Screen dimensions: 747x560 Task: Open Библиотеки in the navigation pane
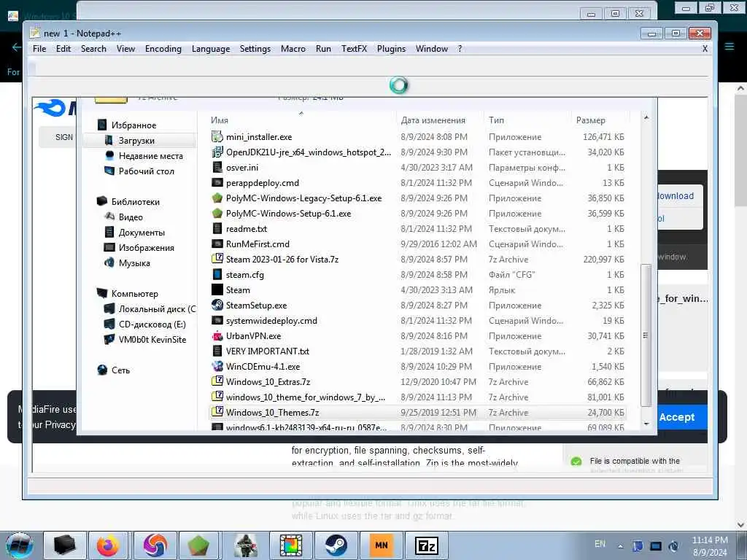click(135, 201)
